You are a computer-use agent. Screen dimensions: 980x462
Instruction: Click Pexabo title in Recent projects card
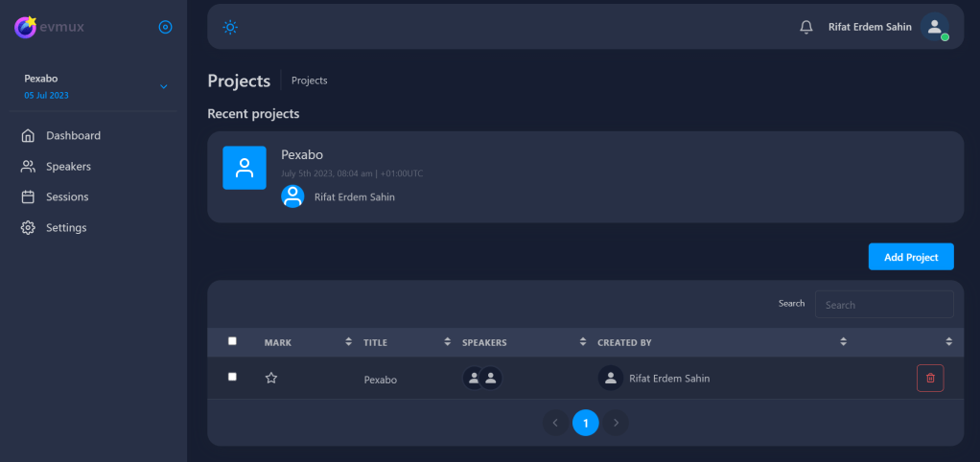(302, 154)
